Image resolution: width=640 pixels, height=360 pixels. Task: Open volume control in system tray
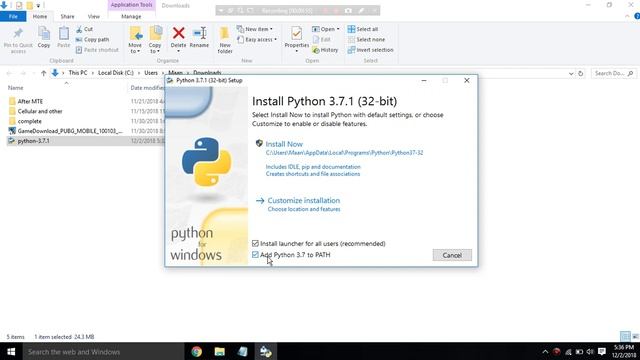click(590, 351)
